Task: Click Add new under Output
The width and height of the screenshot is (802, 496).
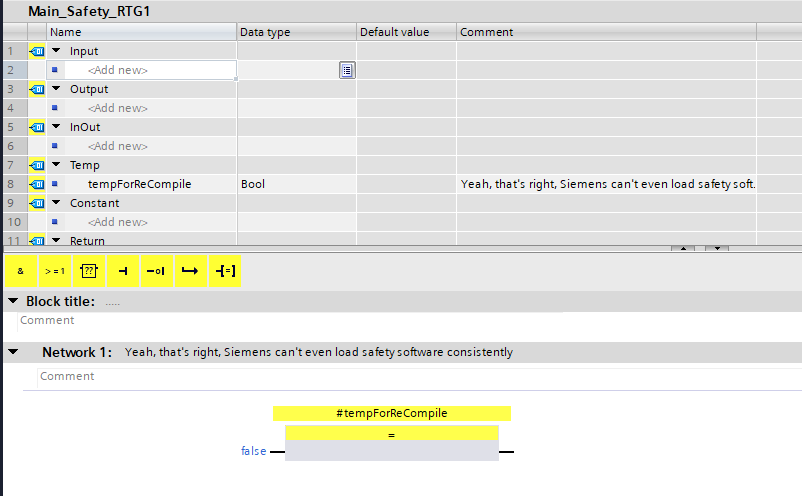Action: coord(118,108)
